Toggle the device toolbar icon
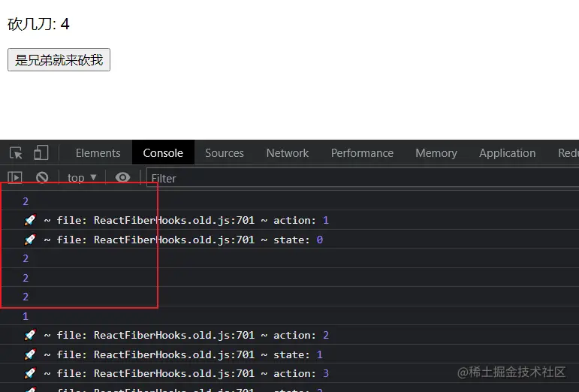The image size is (579, 392). pyautogui.click(x=41, y=152)
